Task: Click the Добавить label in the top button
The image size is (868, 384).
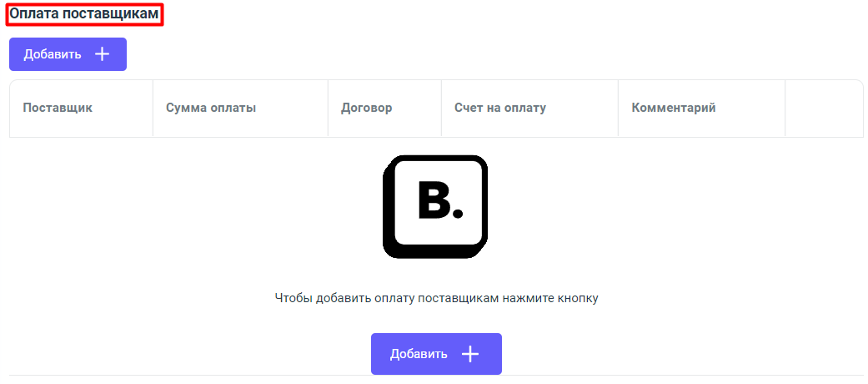Action: (53, 54)
